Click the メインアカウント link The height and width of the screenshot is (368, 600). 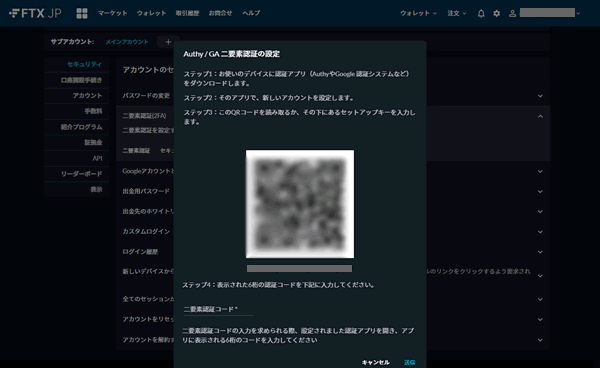click(x=127, y=42)
